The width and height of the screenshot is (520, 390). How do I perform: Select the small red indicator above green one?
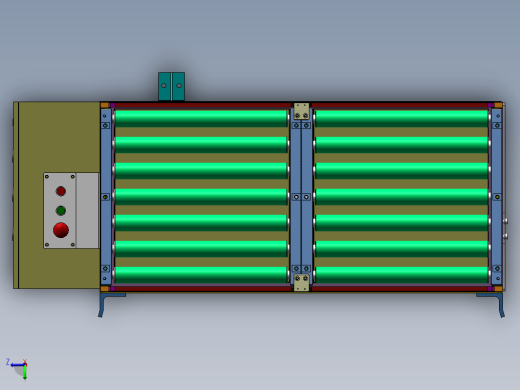click(x=61, y=191)
